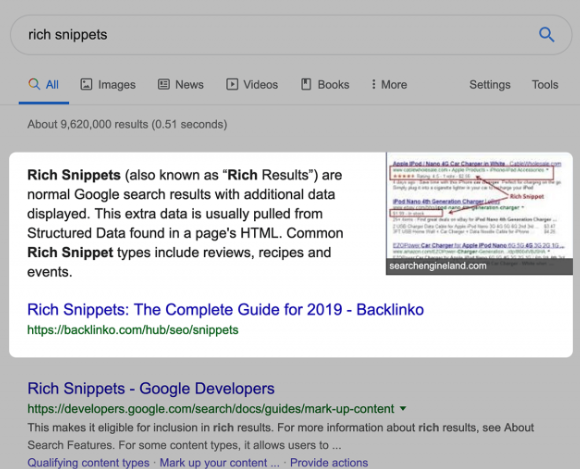This screenshot has height=469, width=580.
Task: Click the About 9,620,000 results text
Action: point(127,124)
